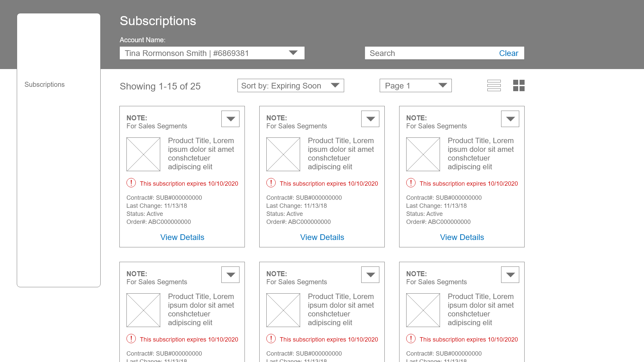Clear the search field
Image resolution: width=644 pixels, height=362 pixels.
pos(508,53)
